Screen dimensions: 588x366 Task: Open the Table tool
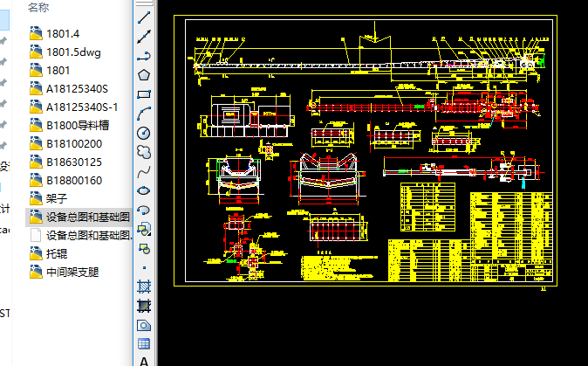tap(144, 345)
